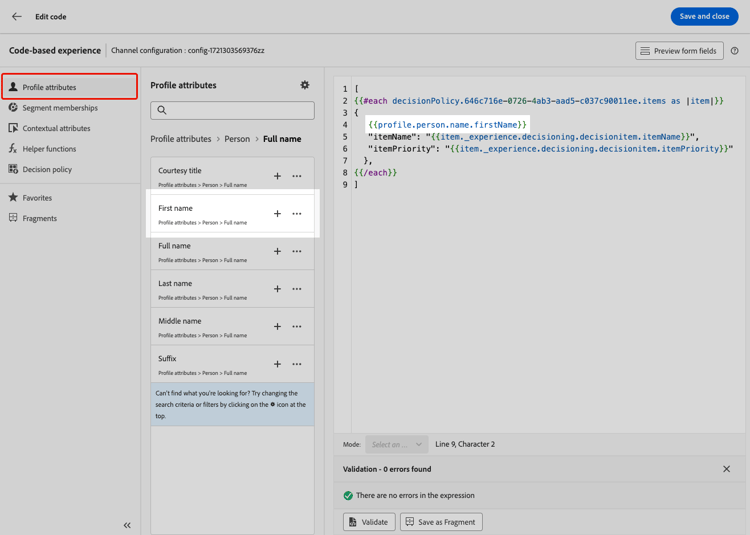
Task: Add the First name attribute with plus icon
Action: [x=277, y=214]
